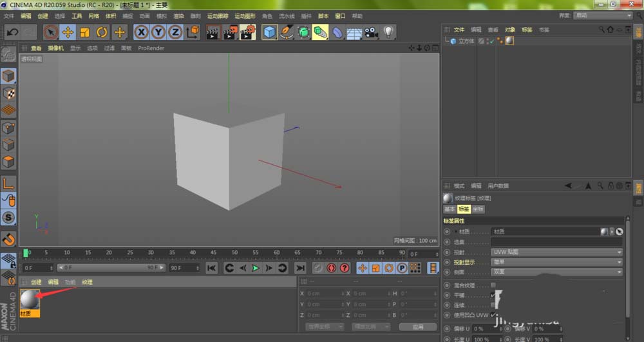Expand the 侧面 dropdown set to 双面
This screenshot has height=342, width=644.
pos(556,272)
